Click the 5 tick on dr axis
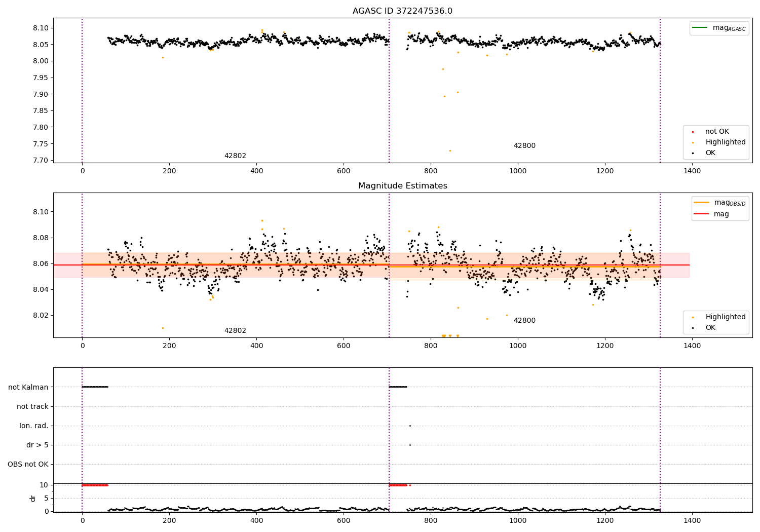The width and height of the screenshot is (760, 532). click(46, 499)
